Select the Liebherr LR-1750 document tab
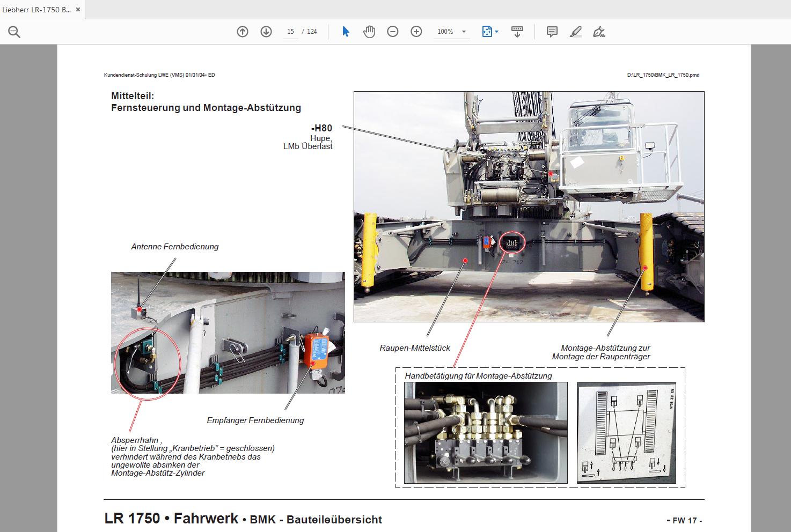Screen dimensions: 791x532 [x=38, y=9]
